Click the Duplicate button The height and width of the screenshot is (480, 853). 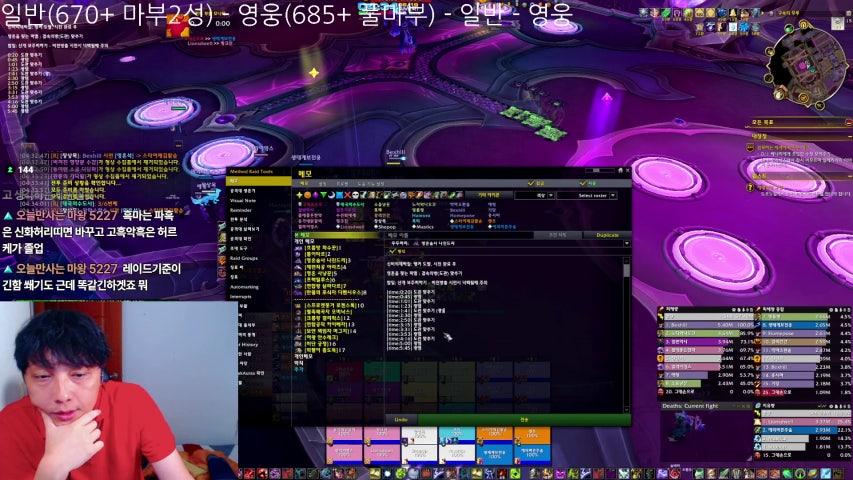(x=608, y=235)
